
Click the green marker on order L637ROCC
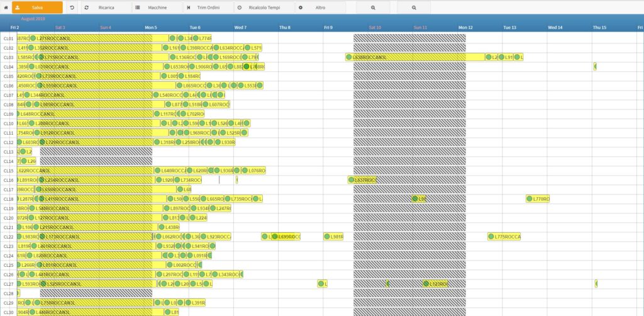352,180
